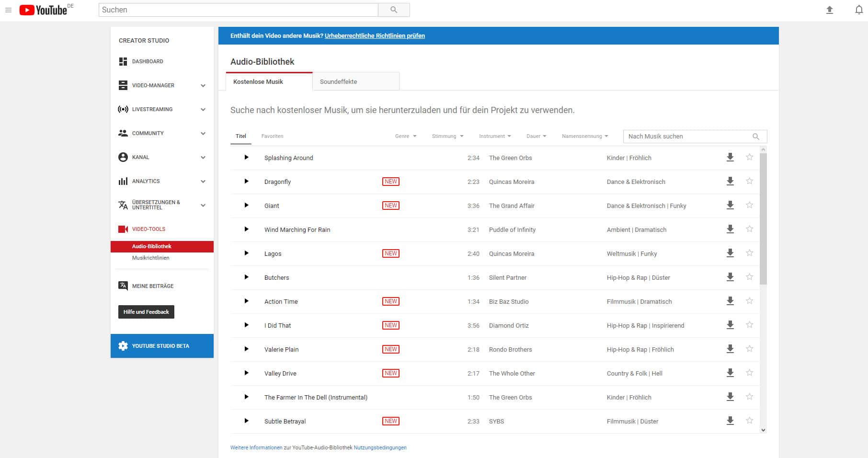Play the track Splashing Around
868x458 pixels.
click(246, 157)
